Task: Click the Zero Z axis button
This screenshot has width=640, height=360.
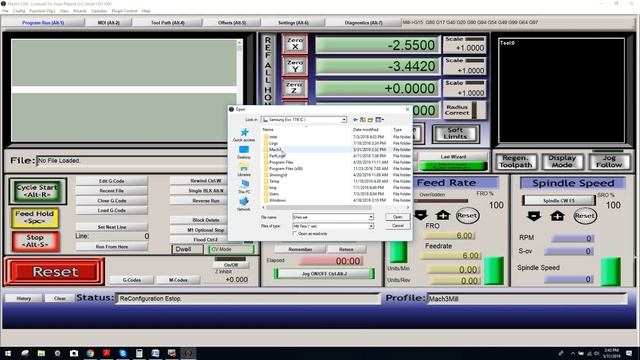Action: pyautogui.click(x=295, y=88)
